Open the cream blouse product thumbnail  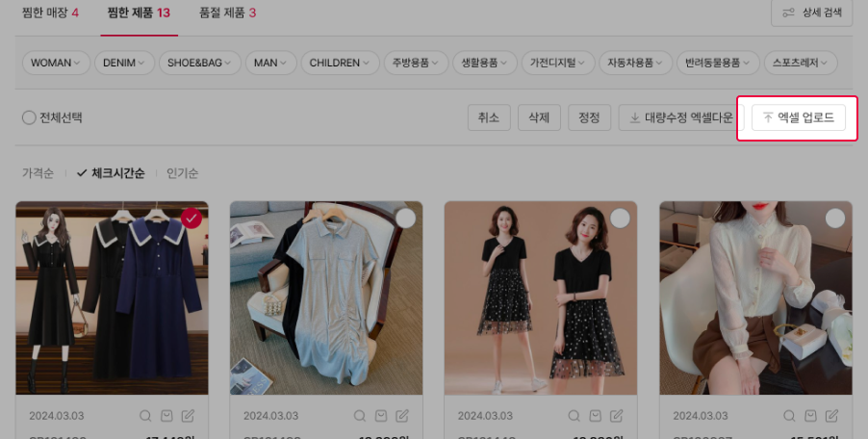coord(755,297)
